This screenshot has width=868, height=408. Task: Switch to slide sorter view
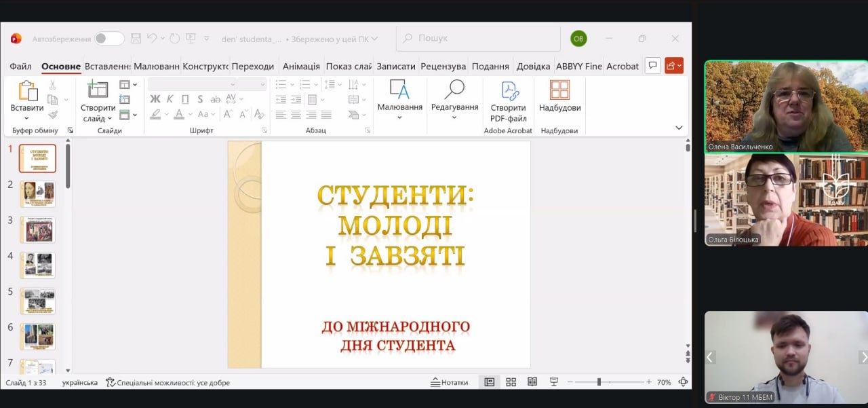[511, 382]
